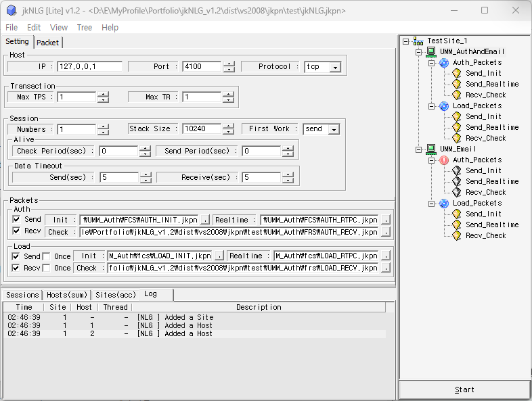Select the UMM_AuthAndEmail host computer icon

tap(430, 51)
